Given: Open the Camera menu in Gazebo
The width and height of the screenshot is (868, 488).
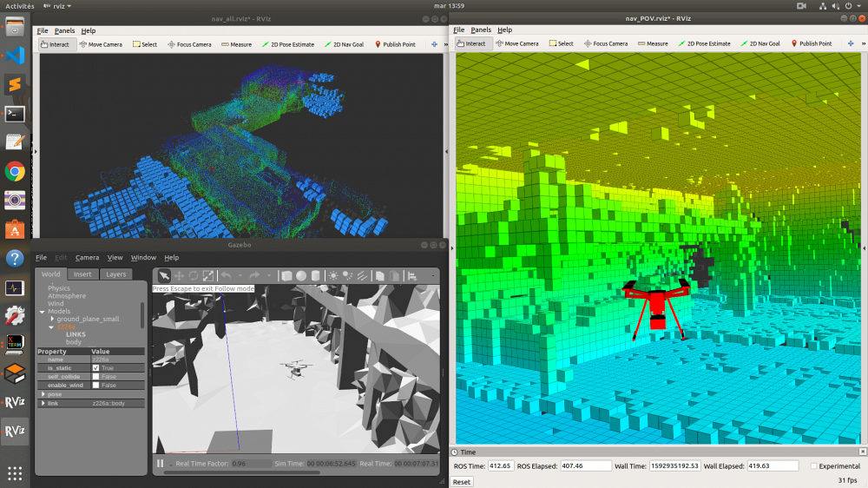Looking at the screenshot, I should pyautogui.click(x=87, y=258).
